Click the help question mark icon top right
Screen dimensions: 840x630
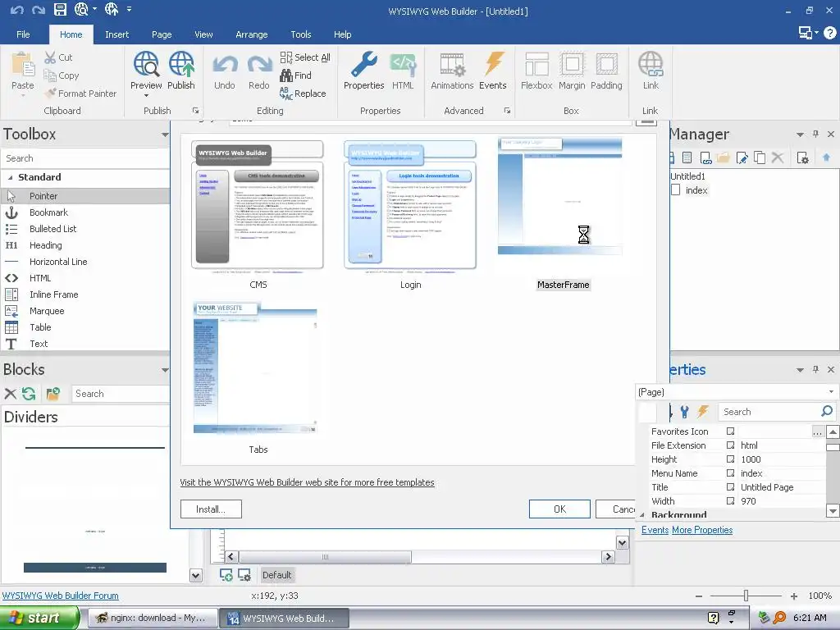tap(830, 33)
